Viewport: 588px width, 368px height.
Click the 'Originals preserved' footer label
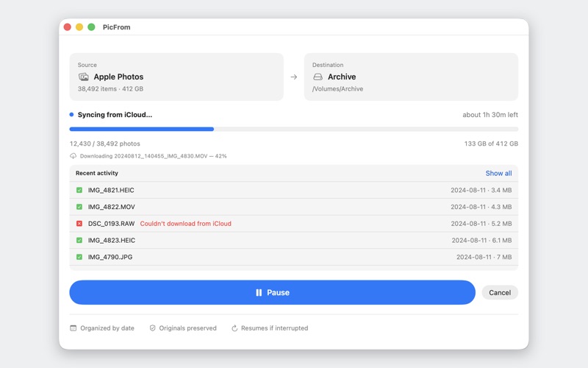(x=187, y=328)
